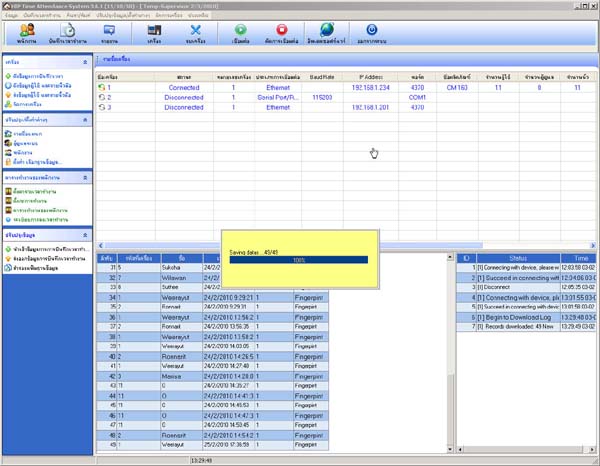Screen dimensions: 600x466
Task: Click the log panel horizontal scrollbar right arrow
Action: pos(593,449)
